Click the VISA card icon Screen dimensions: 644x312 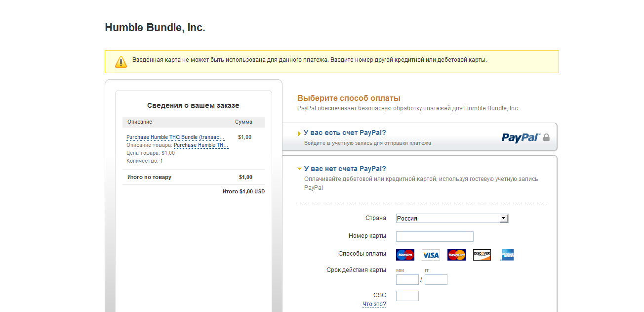431,255
